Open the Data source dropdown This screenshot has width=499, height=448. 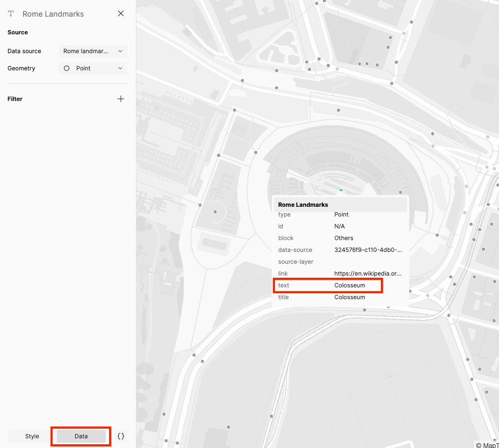click(93, 51)
